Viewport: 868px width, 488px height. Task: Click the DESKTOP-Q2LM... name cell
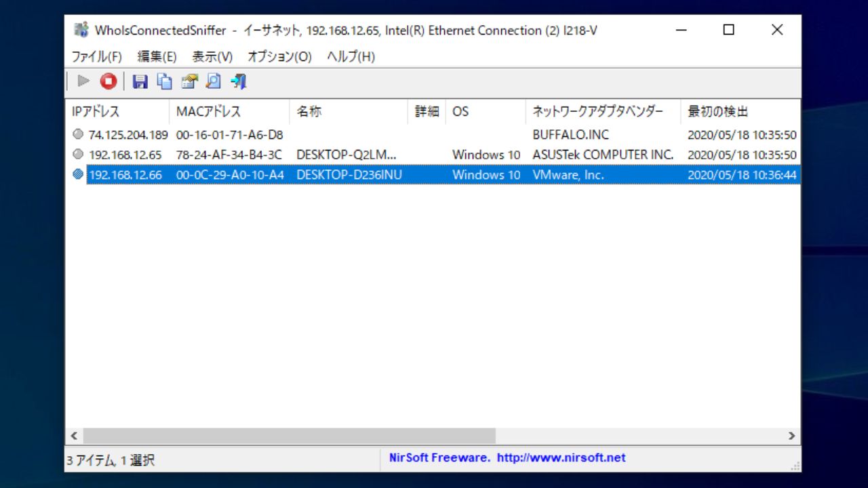coord(347,155)
